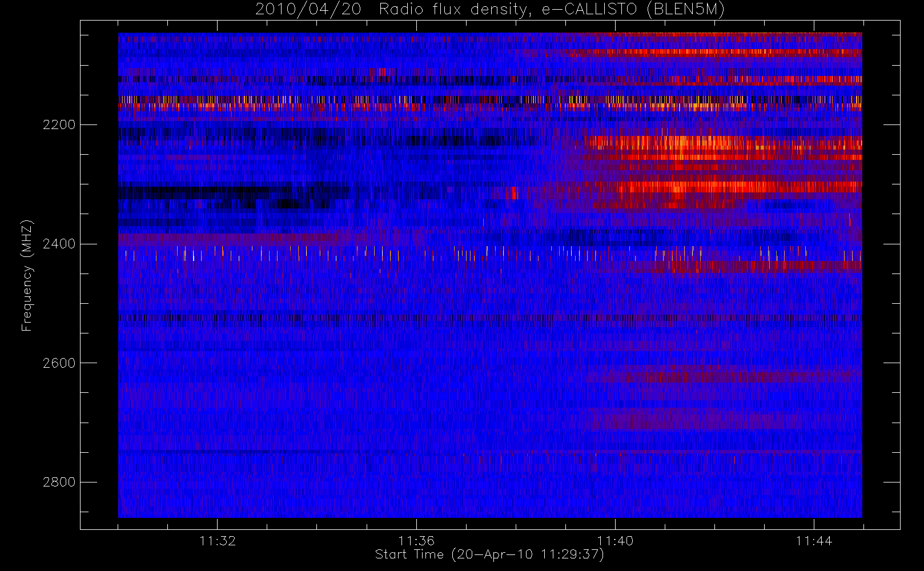Click the 'Start Time (20-Apr-10 11:29:37)' label
The width and height of the screenshot is (924, 571).
[489, 554]
